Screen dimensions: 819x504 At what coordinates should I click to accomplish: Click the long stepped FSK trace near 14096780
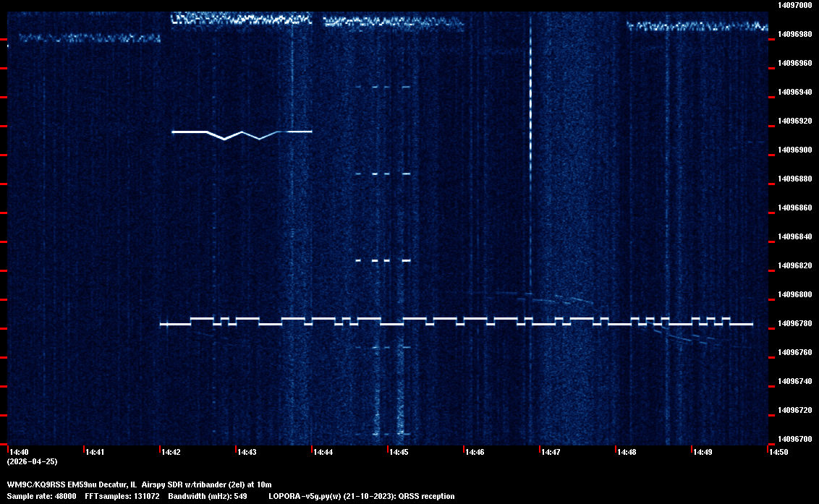(x=456, y=322)
